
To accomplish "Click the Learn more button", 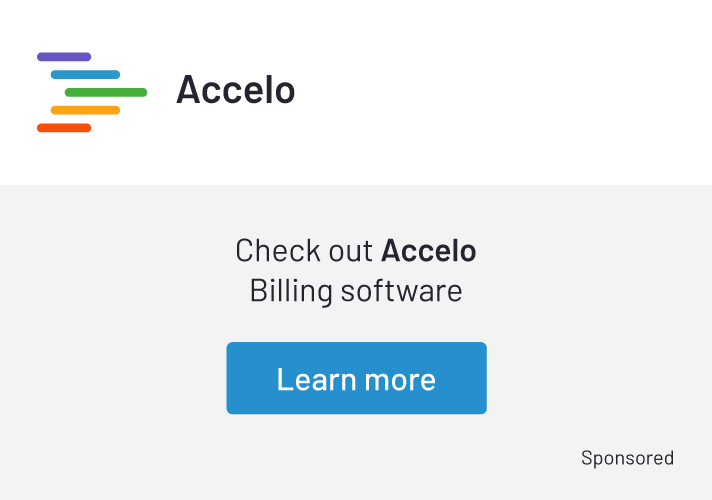I will click(356, 378).
